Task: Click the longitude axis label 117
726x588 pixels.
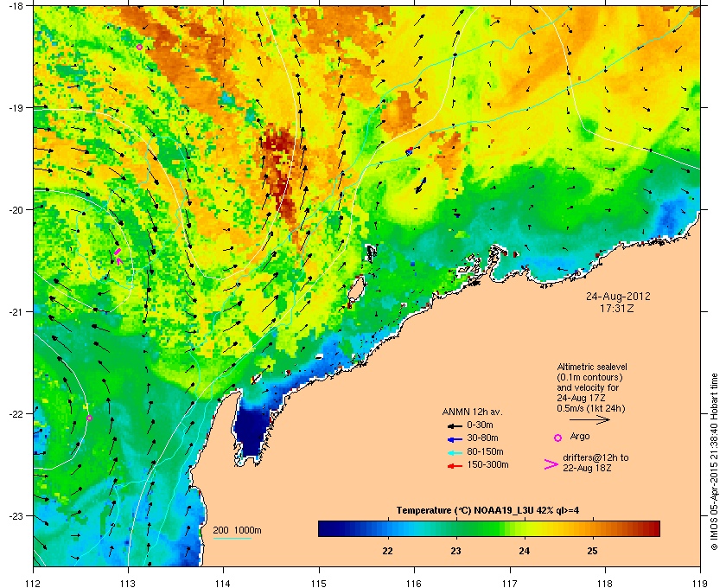Action: [510, 583]
